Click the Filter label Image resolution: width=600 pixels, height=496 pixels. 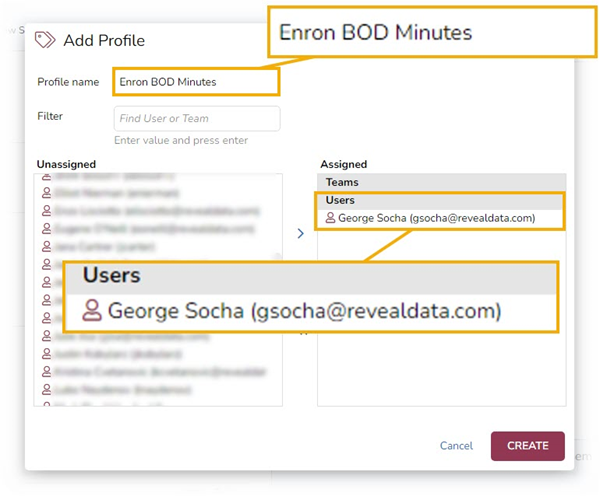[x=50, y=116]
